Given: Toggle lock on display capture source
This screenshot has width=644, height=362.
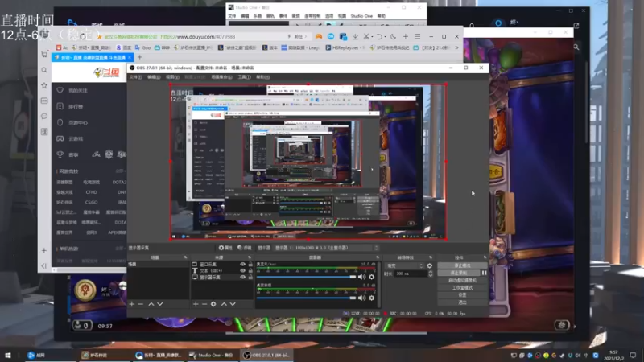Looking at the screenshot, I should [x=250, y=277].
